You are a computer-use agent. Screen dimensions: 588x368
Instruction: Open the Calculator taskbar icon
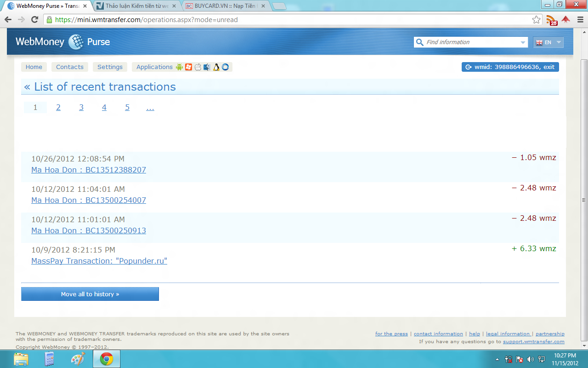(x=49, y=359)
